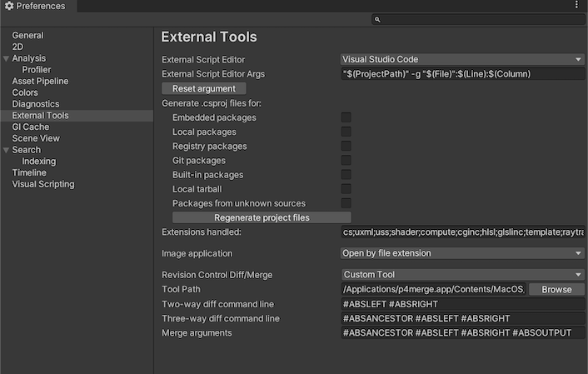Click the Merge arguments text field
The image size is (588, 374).
tap(462, 333)
